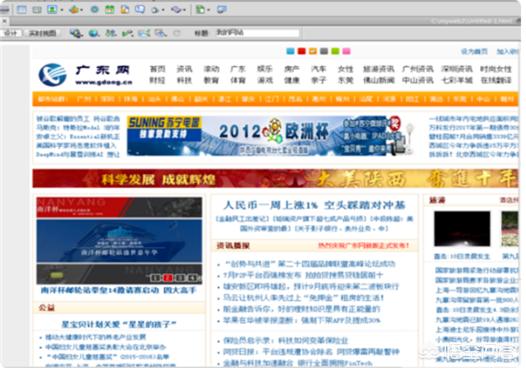Select the green theme color swatch
Viewport: 526px width, 370px height.
[335, 51]
